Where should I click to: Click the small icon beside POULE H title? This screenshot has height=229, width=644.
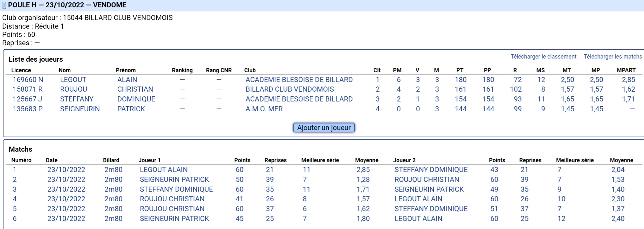coord(4,5)
